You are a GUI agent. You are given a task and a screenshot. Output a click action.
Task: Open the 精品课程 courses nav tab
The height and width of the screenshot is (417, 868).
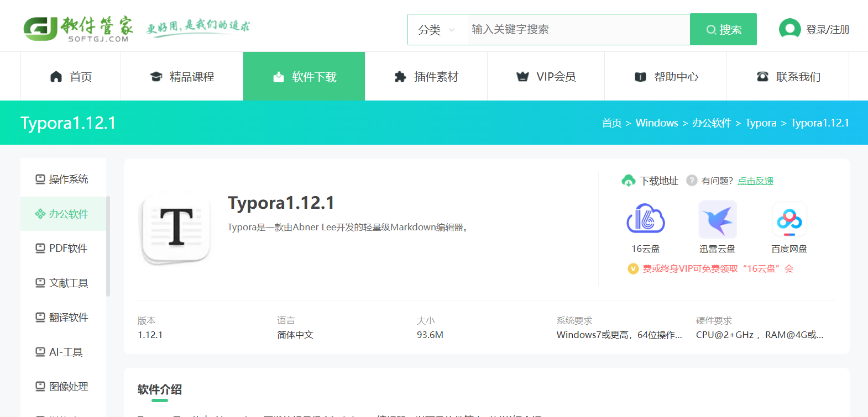pos(182,76)
